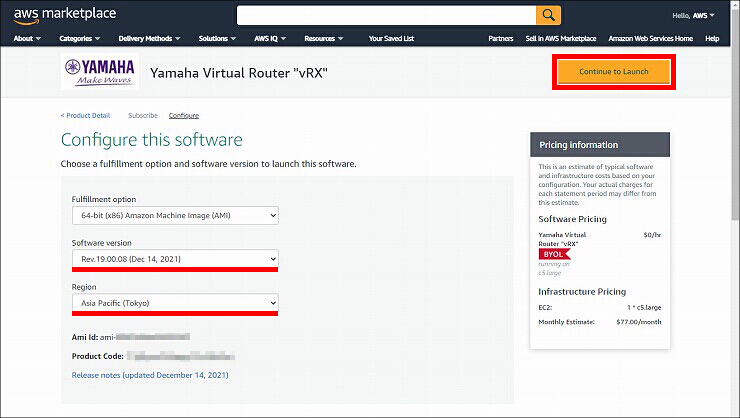Click the $0/hr software price
The image size is (740, 418).
(652, 234)
